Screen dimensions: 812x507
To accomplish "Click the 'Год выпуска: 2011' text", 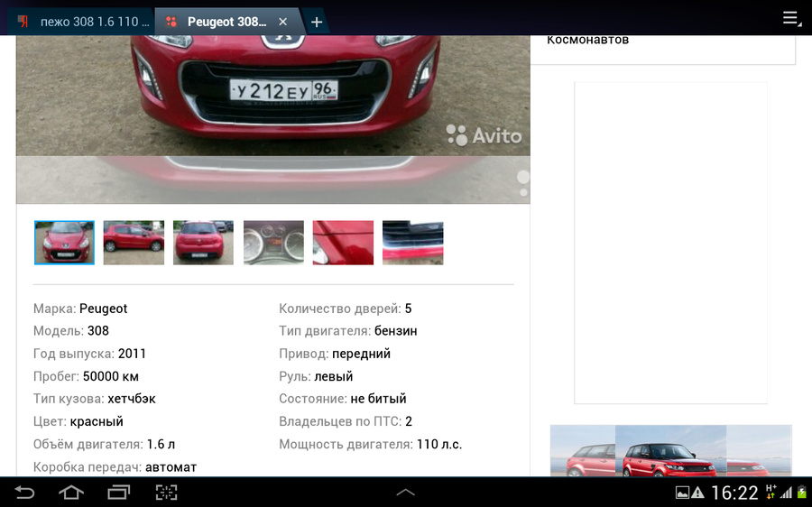I will tap(89, 354).
